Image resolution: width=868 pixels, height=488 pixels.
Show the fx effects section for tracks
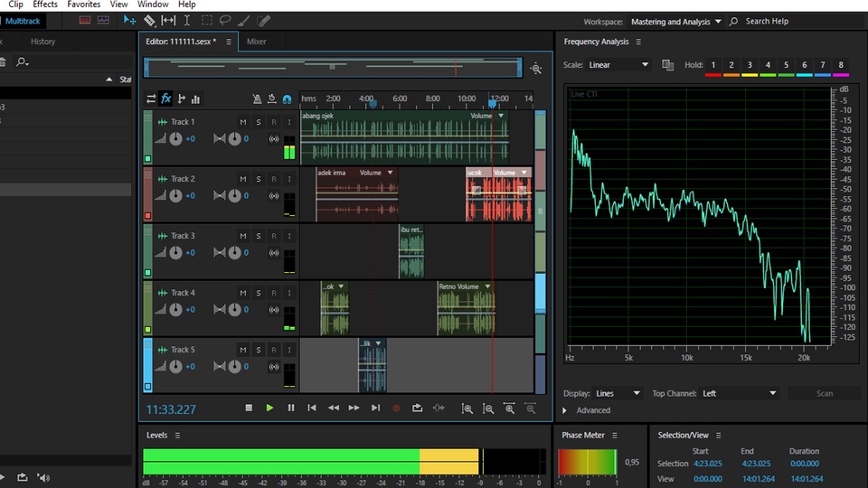[166, 99]
